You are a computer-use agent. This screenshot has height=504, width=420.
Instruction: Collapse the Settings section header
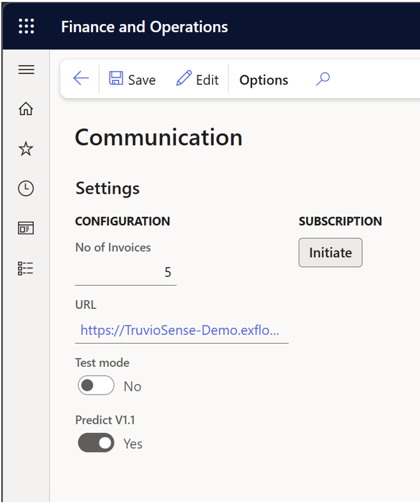click(108, 188)
